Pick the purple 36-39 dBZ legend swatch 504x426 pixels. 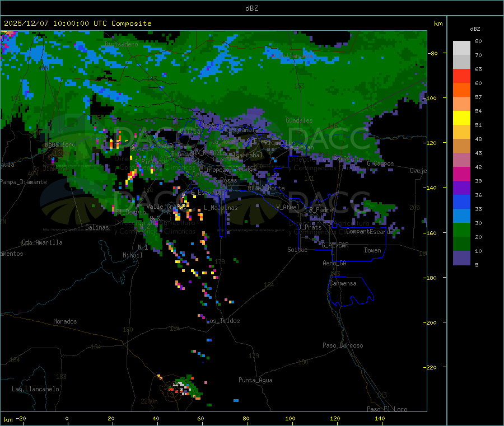pos(461,188)
